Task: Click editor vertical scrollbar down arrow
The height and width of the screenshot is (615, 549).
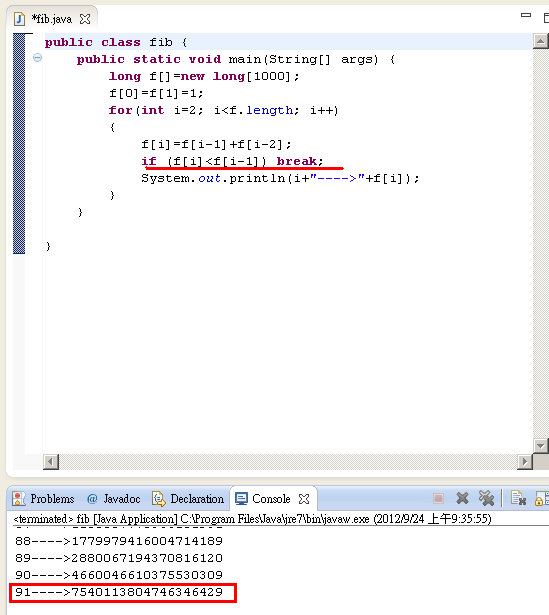Action: point(540,446)
